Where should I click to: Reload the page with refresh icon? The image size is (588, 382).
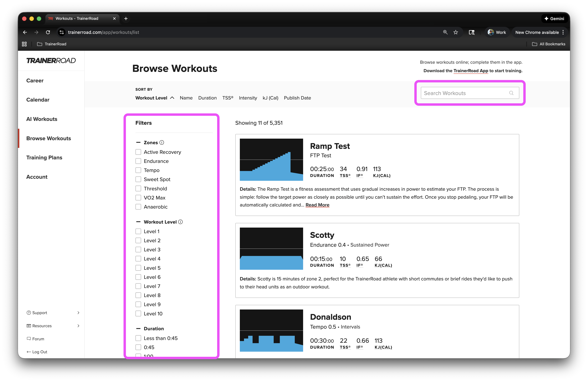48,32
